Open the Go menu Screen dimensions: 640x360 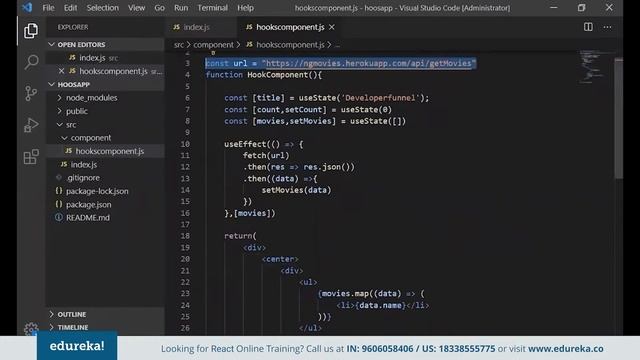tap(159, 8)
